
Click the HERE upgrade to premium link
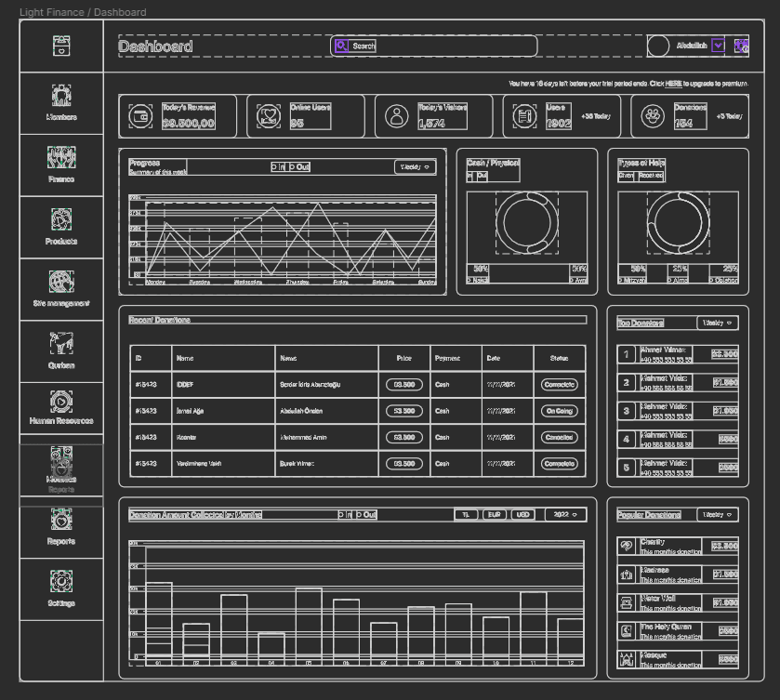click(673, 84)
